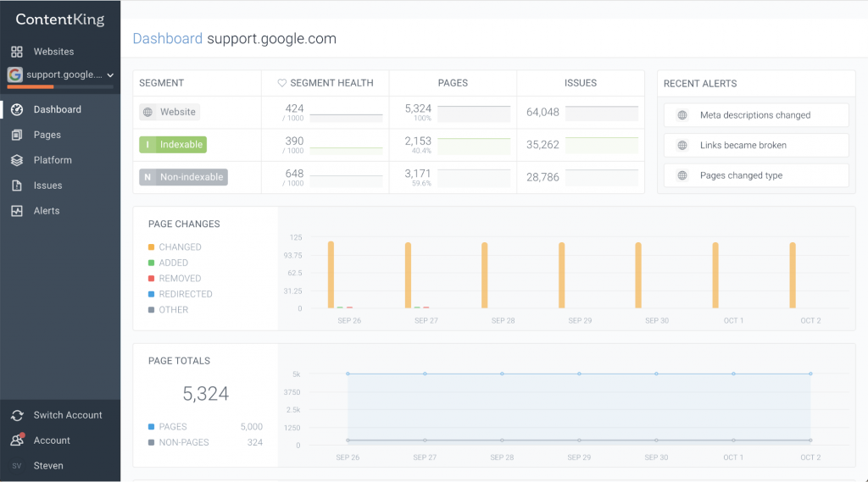Open the Websites menu item
868x482 pixels.
(53, 52)
